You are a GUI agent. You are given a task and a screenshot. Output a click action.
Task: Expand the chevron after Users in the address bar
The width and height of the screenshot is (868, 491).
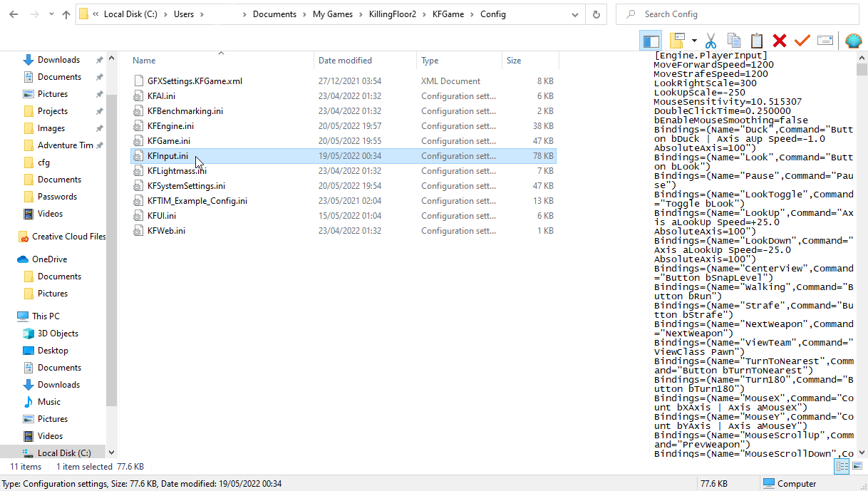click(x=202, y=14)
